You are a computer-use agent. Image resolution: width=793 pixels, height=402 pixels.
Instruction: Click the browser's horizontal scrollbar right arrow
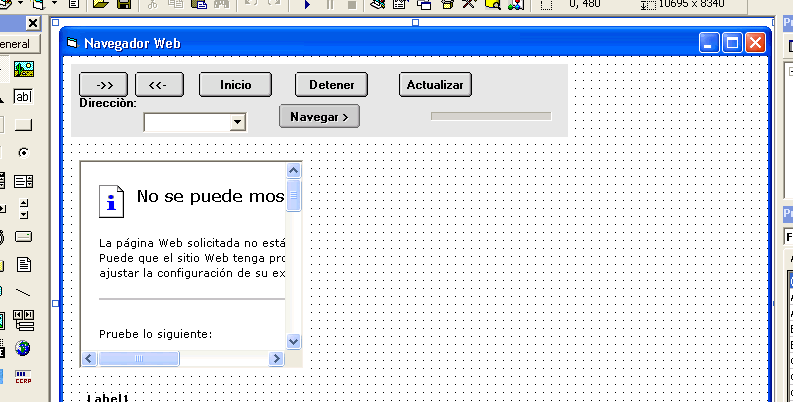point(277,358)
